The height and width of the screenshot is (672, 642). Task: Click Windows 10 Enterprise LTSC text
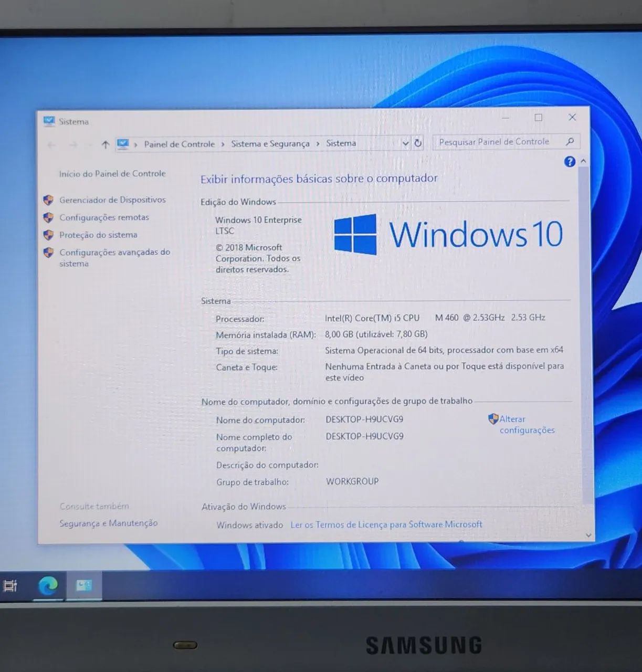tap(258, 225)
